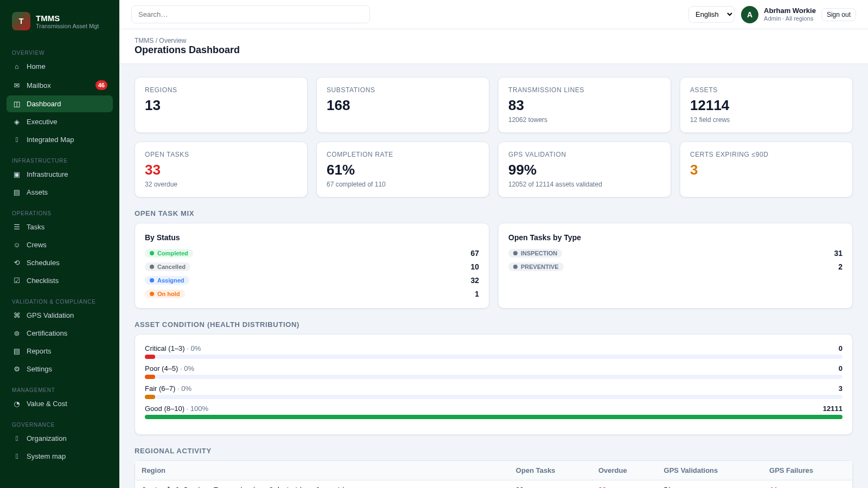Viewport: 868px width, 488px height.
Task: Click the Cancelled status tag
Action: (x=168, y=267)
